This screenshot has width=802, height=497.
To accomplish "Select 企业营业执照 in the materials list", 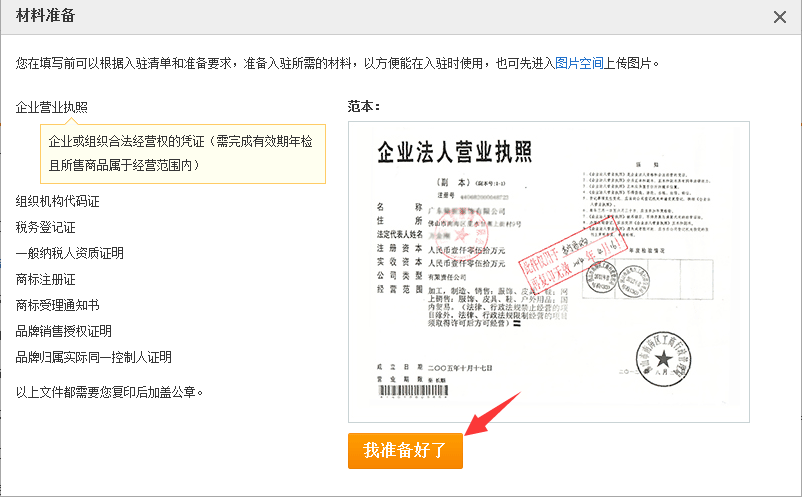I will pos(52,107).
